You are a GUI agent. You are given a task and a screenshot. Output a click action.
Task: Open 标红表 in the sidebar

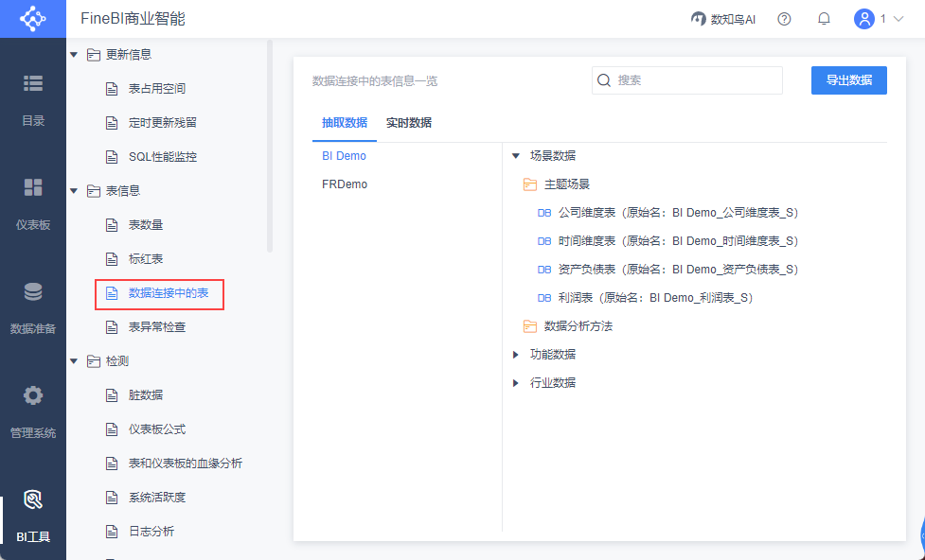click(146, 259)
